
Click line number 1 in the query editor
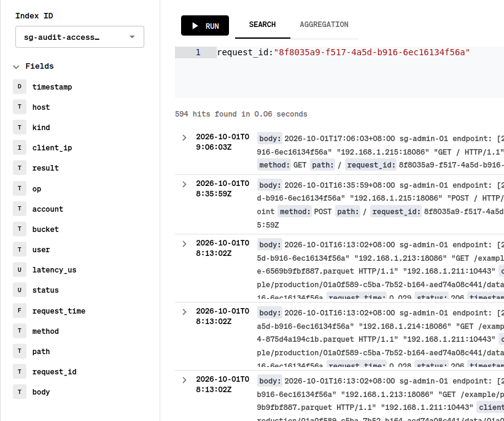(x=198, y=52)
